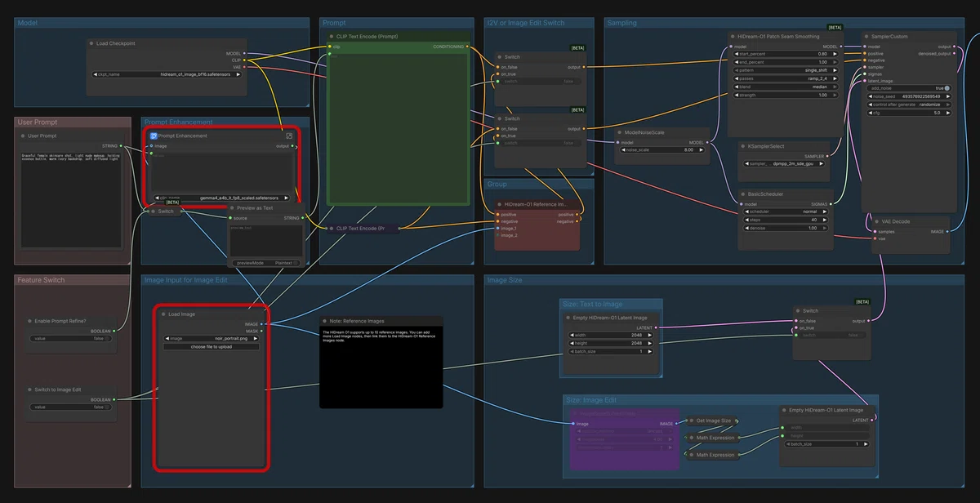Open the ckpt_name dropdown in Load Checkpoint
This screenshot has height=503, width=980.
(x=167, y=73)
